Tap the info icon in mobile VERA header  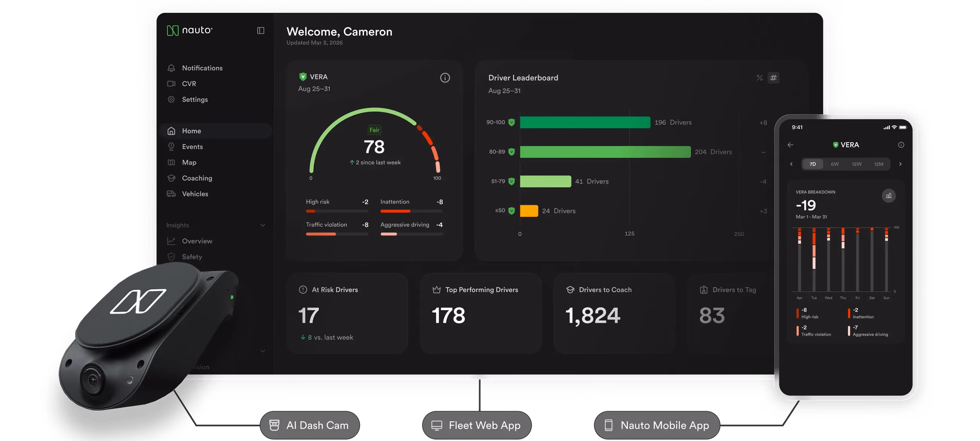click(901, 145)
